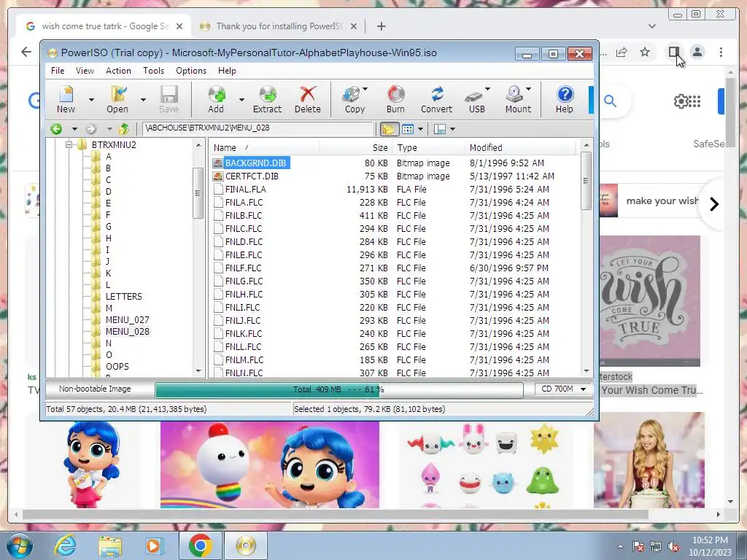Image resolution: width=747 pixels, height=560 pixels.
Task: Select the CERTFCT.DIB file
Action: (x=252, y=176)
